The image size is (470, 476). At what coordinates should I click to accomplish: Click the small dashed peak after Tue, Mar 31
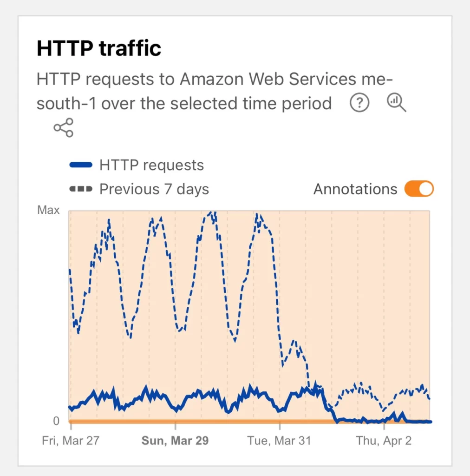tap(294, 342)
